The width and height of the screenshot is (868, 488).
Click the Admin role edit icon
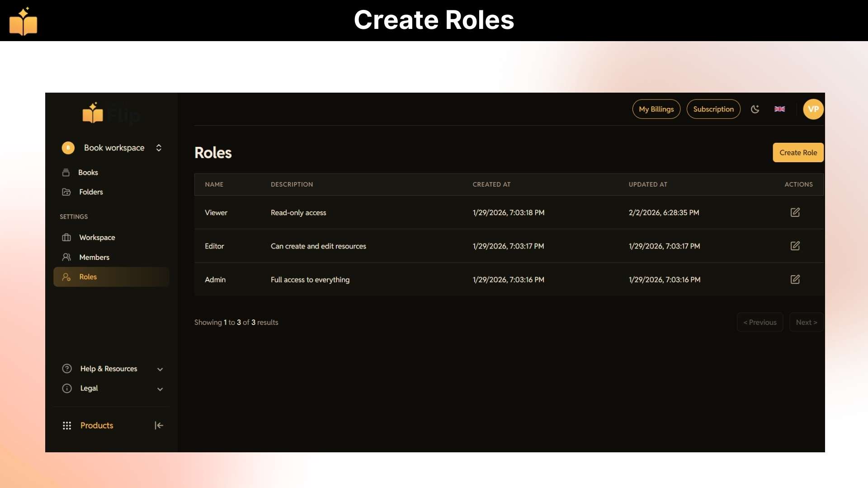pos(795,279)
